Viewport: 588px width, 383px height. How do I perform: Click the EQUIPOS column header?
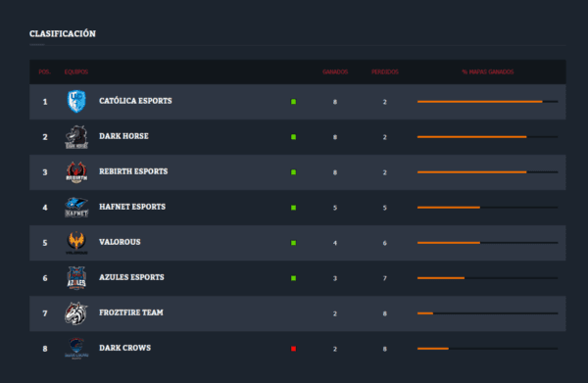76,72
